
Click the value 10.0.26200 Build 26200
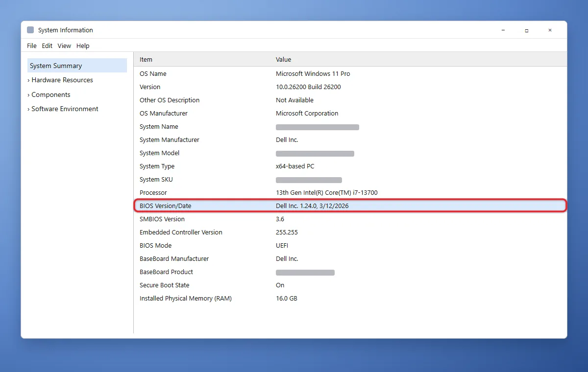pyautogui.click(x=308, y=87)
